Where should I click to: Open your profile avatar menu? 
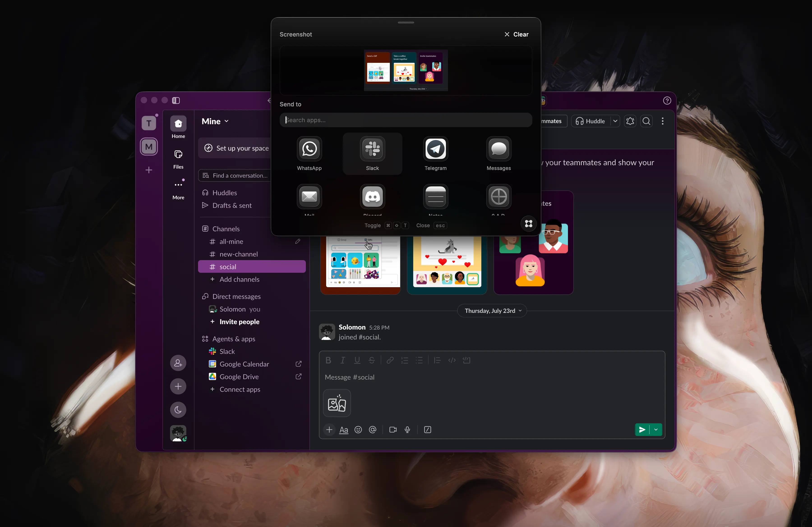pyautogui.click(x=178, y=433)
